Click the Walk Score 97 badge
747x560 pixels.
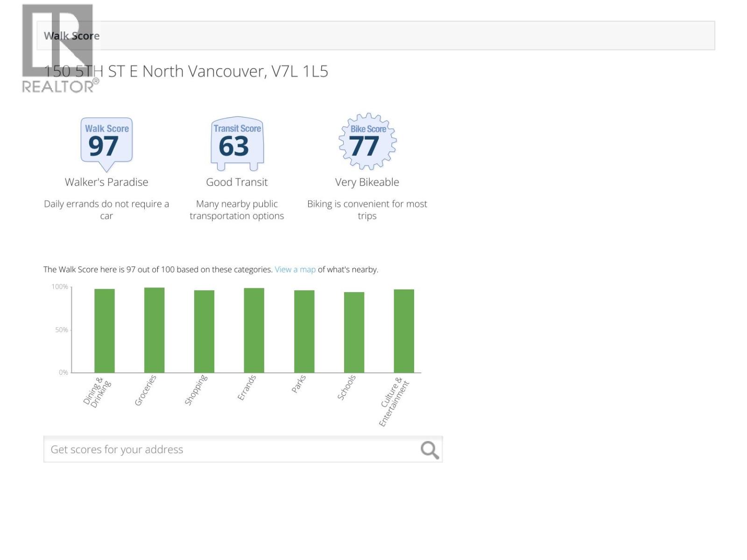106,142
